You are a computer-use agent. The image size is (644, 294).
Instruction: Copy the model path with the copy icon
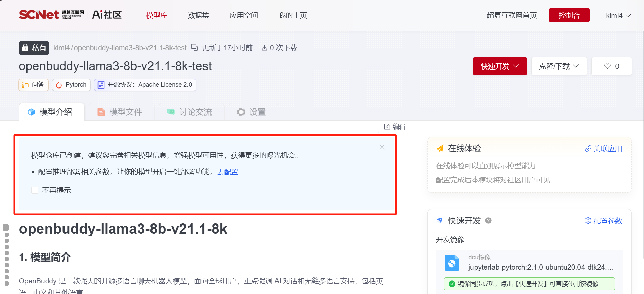click(x=194, y=47)
